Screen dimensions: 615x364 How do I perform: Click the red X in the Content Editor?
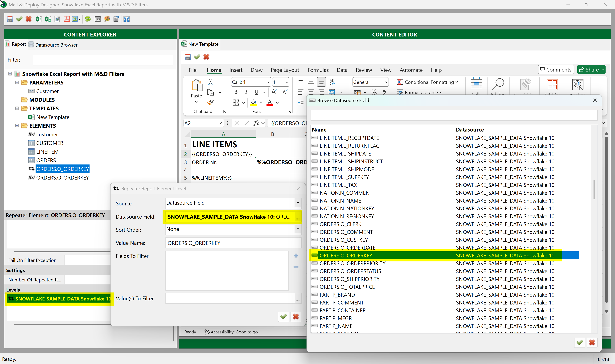pos(206,57)
